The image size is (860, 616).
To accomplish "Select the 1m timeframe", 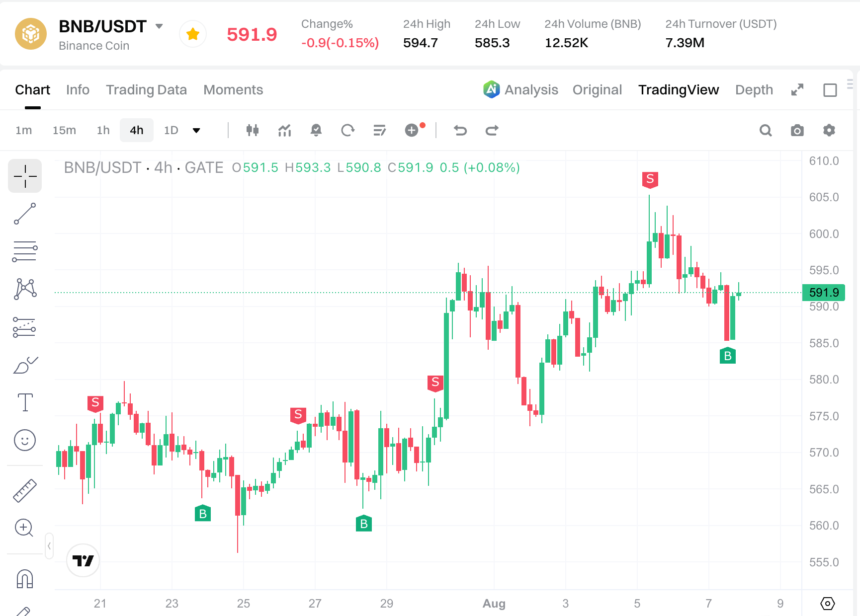I will pyautogui.click(x=24, y=130).
